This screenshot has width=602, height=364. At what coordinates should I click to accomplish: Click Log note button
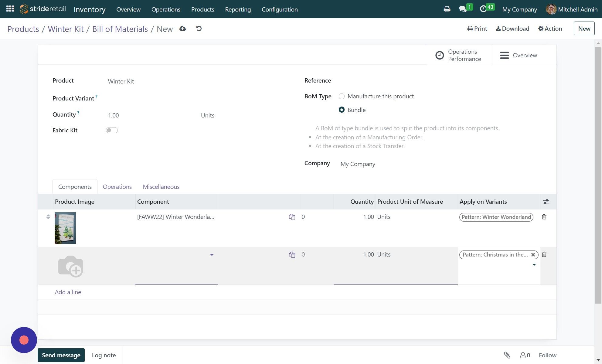point(104,355)
